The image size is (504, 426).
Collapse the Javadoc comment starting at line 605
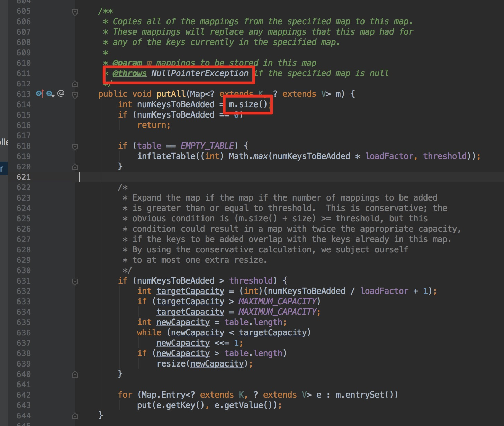pos(75,12)
